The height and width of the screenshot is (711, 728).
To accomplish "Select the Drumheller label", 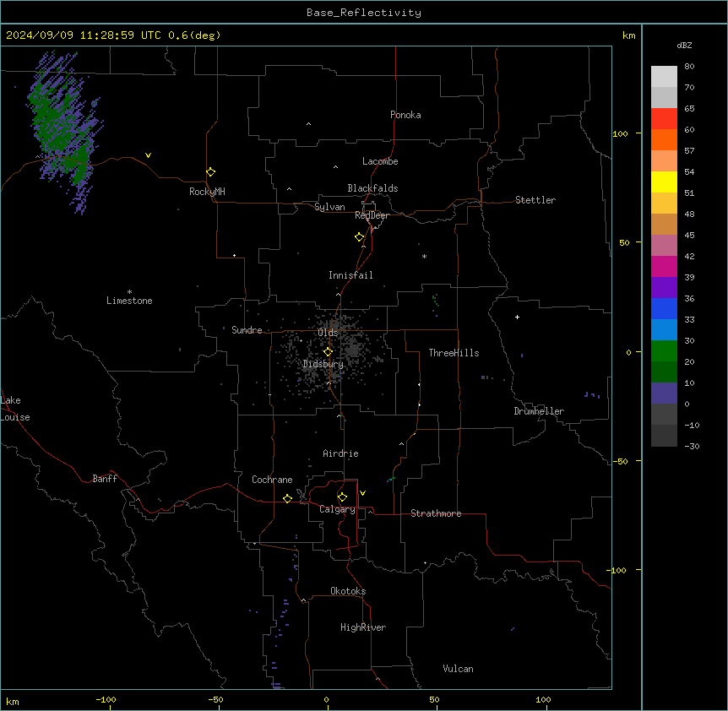I will 539,411.
